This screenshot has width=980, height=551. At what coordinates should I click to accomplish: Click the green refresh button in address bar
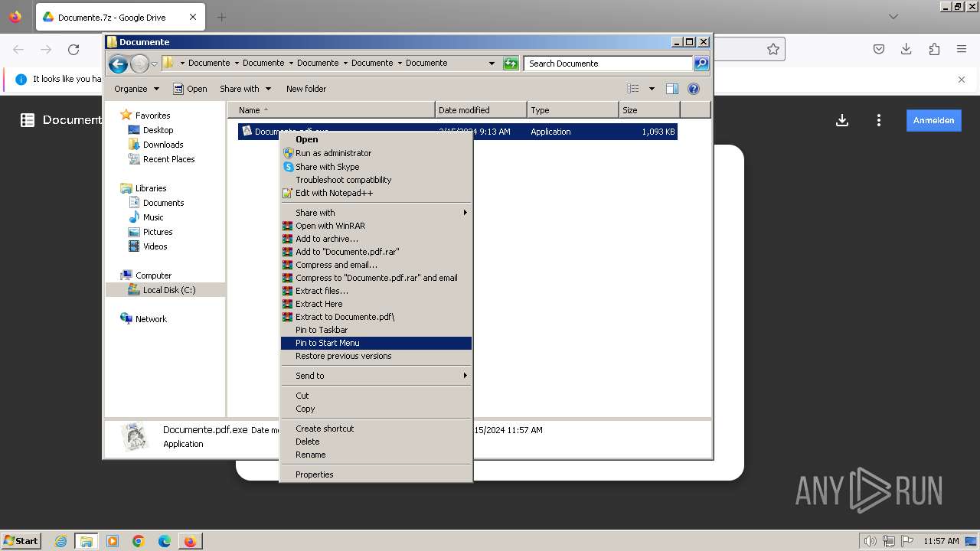[x=511, y=64]
